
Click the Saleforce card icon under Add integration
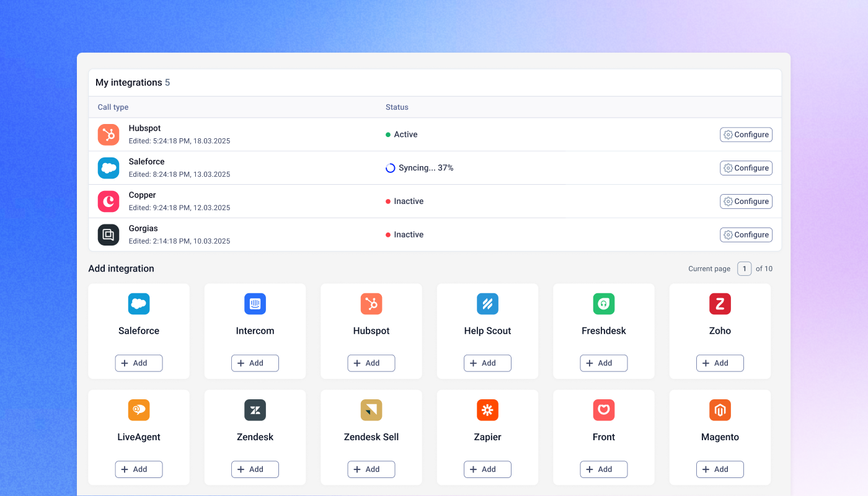pos(139,304)
